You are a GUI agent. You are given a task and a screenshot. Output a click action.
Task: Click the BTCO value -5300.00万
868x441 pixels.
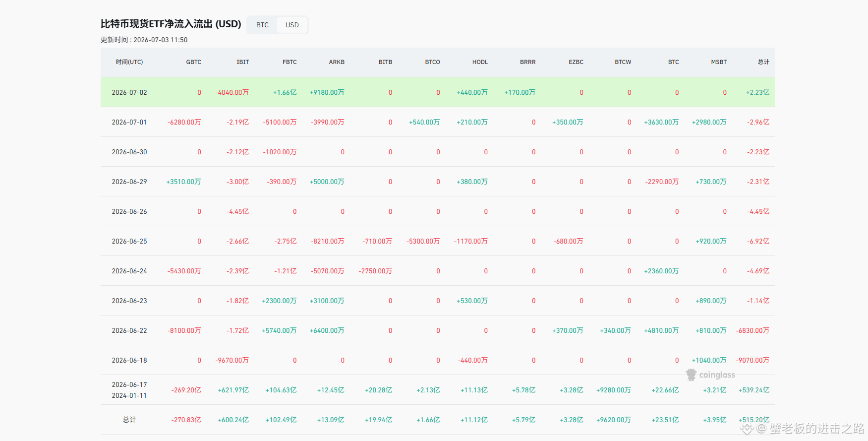(423, 241)
